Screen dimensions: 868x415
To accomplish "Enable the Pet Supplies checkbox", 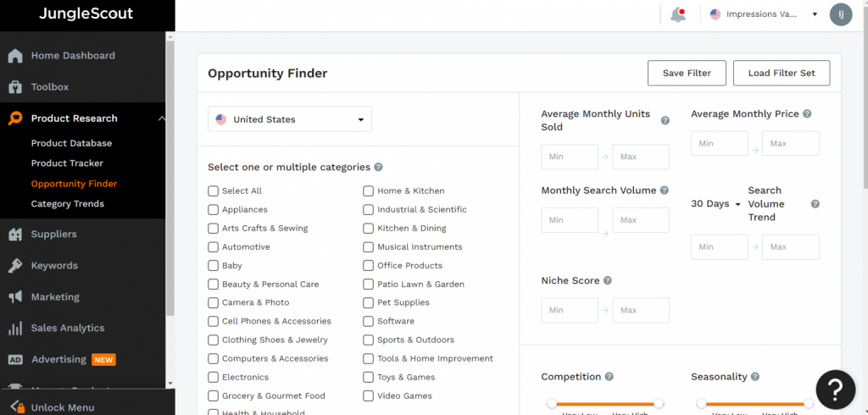I will point(369,303).
